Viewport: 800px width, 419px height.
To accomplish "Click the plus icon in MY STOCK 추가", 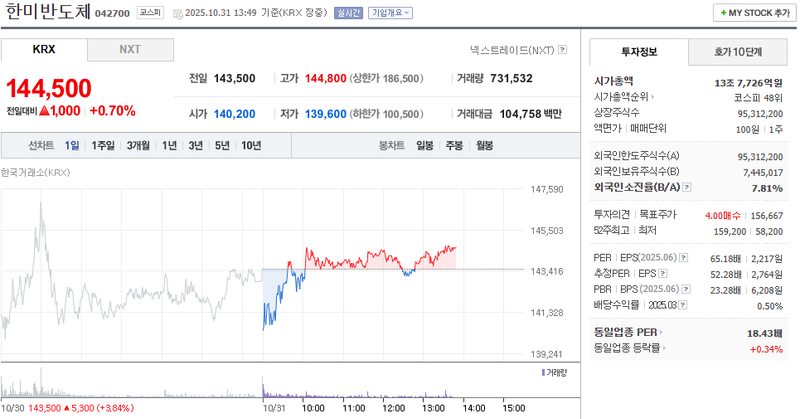I will [723, 13].
